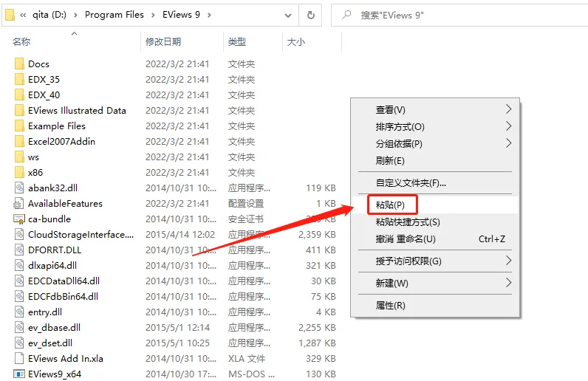Choose 粘贴(P) from the context menu

pos(435,205)
